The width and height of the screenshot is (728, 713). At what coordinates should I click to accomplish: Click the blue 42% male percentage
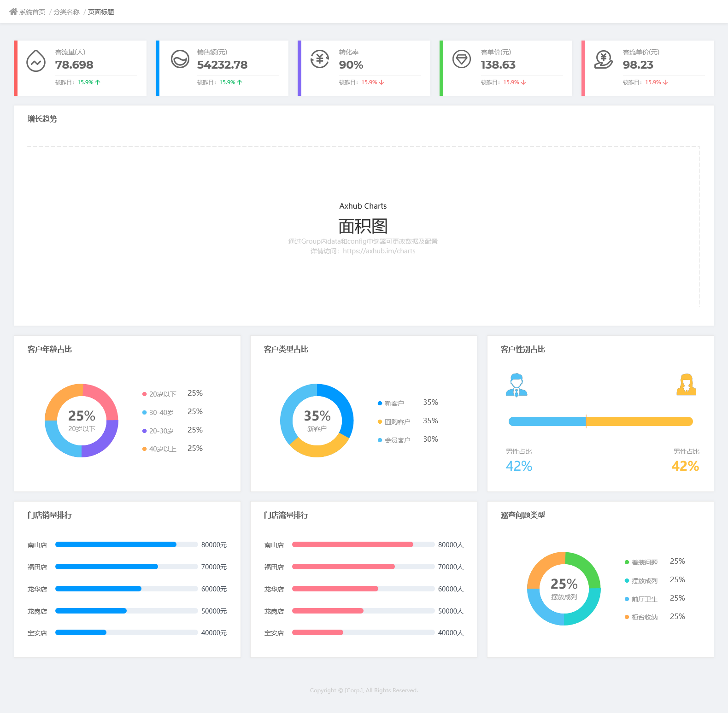click(x=519, y=466)
